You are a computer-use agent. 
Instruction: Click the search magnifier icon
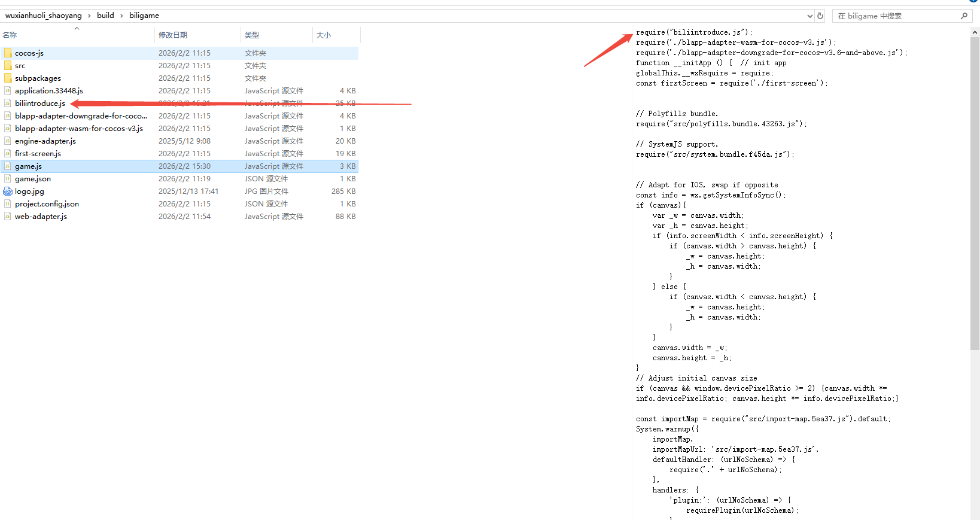(964, 16)
